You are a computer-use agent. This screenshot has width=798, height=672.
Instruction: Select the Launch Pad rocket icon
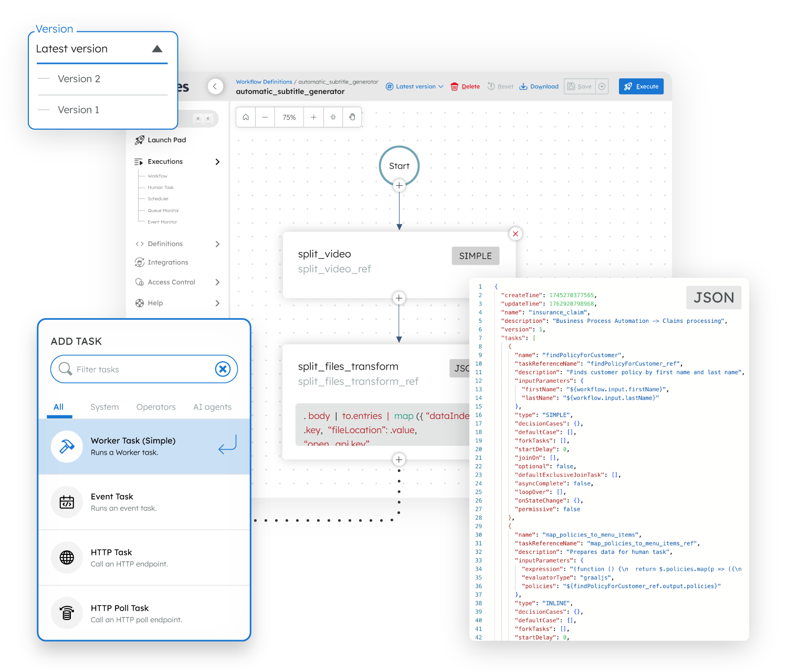click(x=140, y=140)
